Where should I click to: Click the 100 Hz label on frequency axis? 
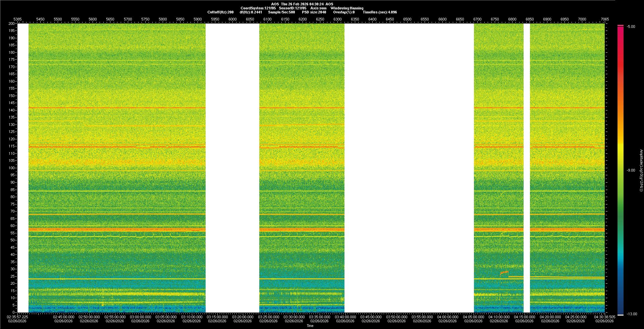tap(11, 168)
